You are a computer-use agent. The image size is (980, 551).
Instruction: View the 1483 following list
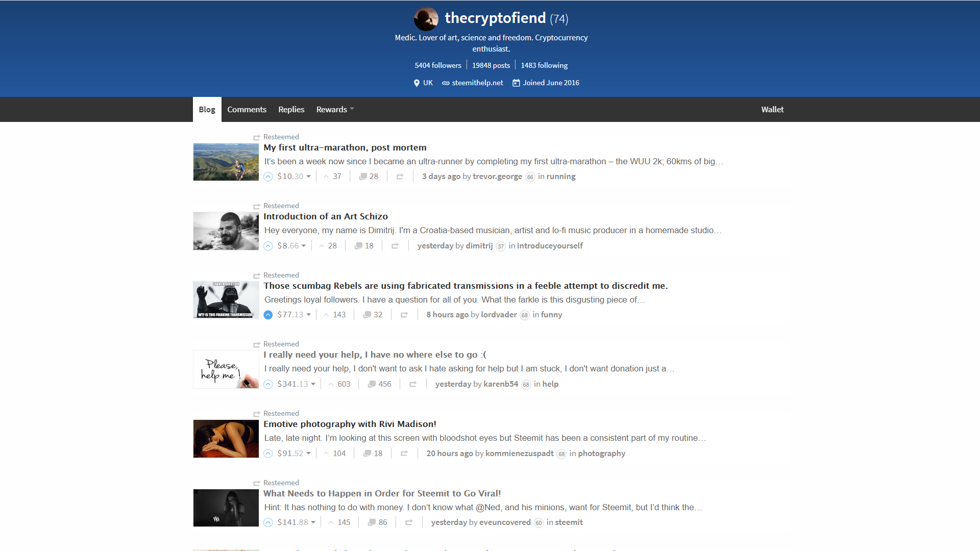(x=544, y=65)
